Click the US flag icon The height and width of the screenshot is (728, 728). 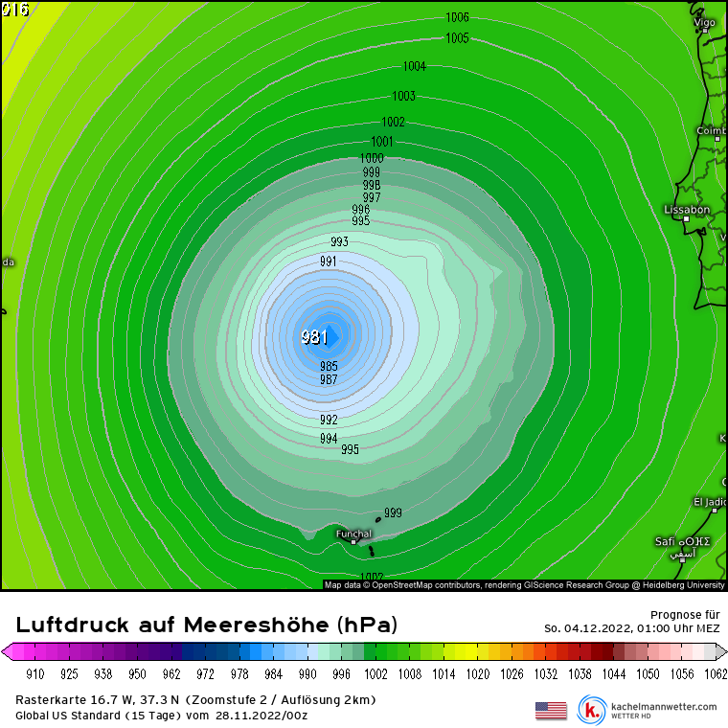point(551,710)
